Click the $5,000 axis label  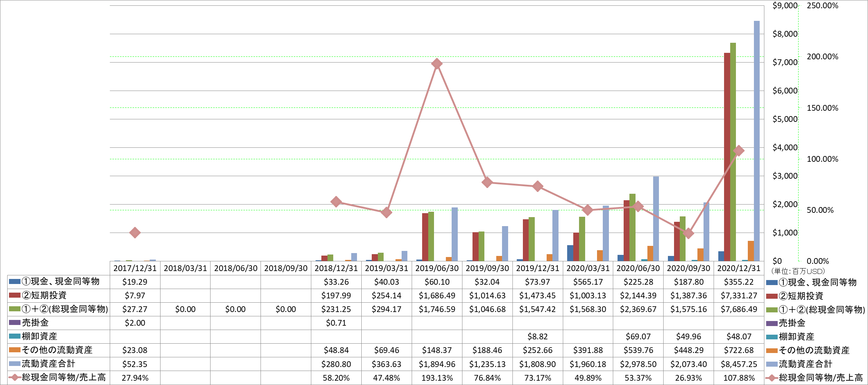coord(785,119)
